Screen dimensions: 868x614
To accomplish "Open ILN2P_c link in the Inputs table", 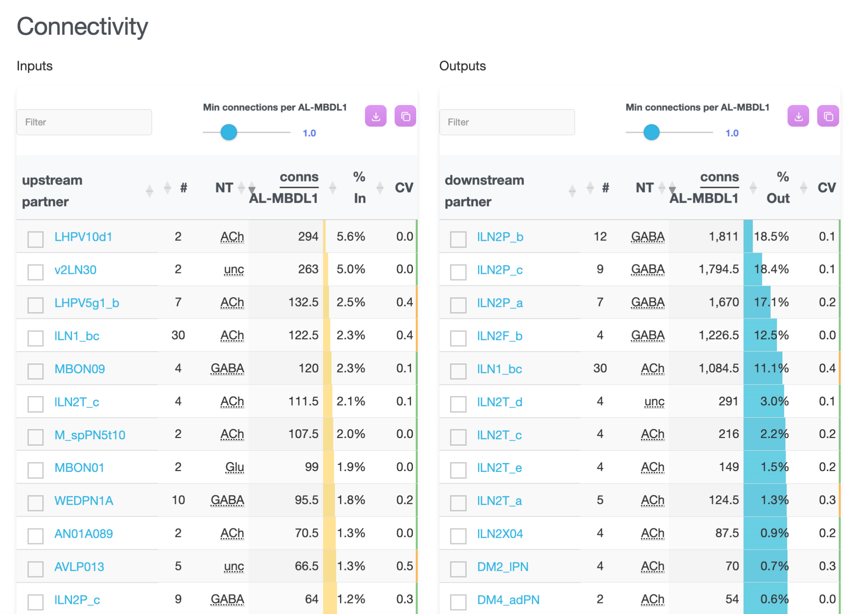I will 77,600.
